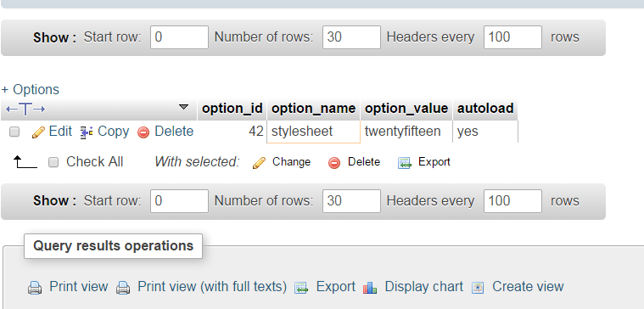Click the Create view icon
The height and width of the screenshot is (309, 644).
[478, 287]
